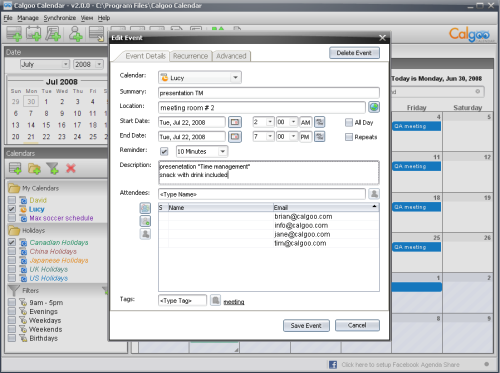Screen dimensions: 500x373
Task: Click the Facebook icon in status bar
Action: [333, 365]
